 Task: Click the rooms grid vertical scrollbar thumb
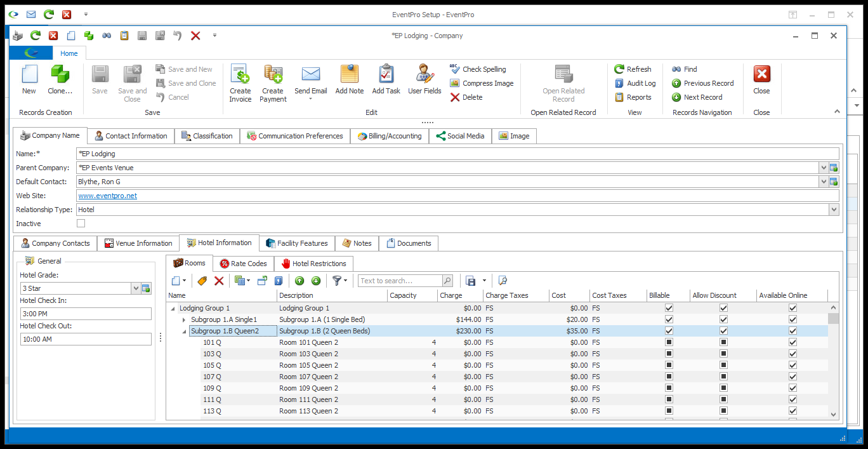click(834, 318)
